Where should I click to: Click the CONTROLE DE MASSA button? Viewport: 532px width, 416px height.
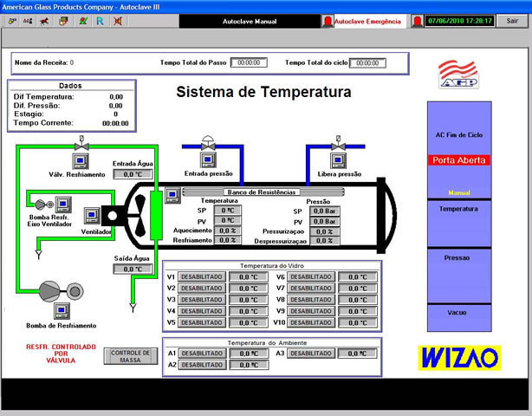[x=131, y=356]
